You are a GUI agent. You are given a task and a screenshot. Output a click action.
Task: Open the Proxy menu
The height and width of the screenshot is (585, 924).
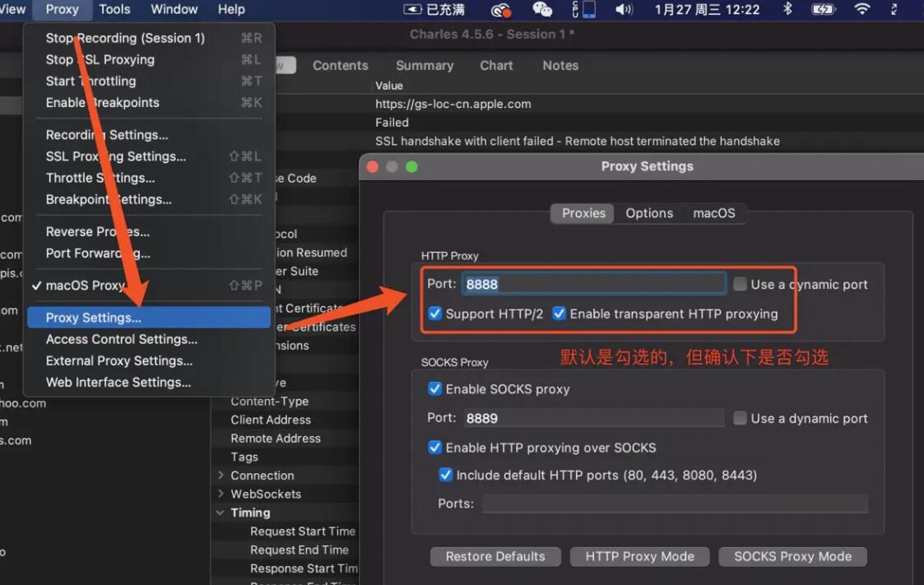(62, 9)
